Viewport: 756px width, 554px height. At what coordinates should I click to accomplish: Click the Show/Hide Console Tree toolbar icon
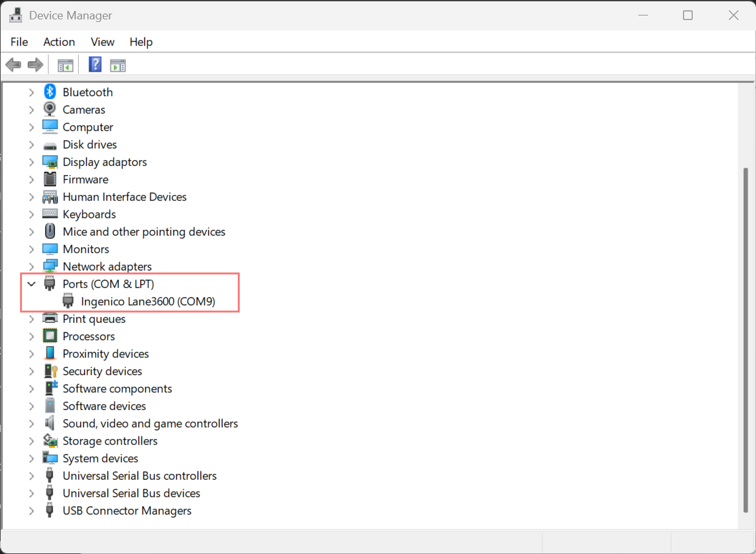[65, 65]
